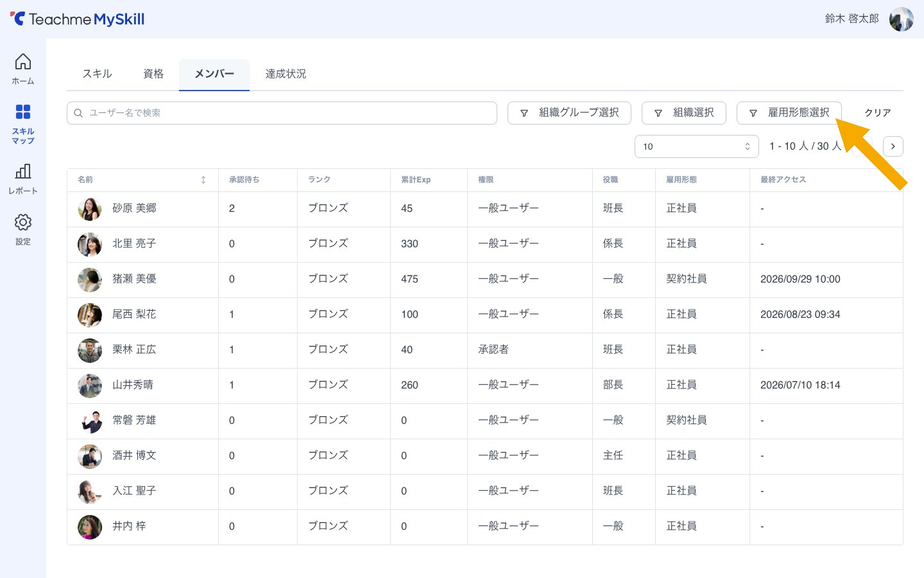Click 酒井 博文's avatar
This screenshot has width=924, height=578.
[x=90, y=456]
